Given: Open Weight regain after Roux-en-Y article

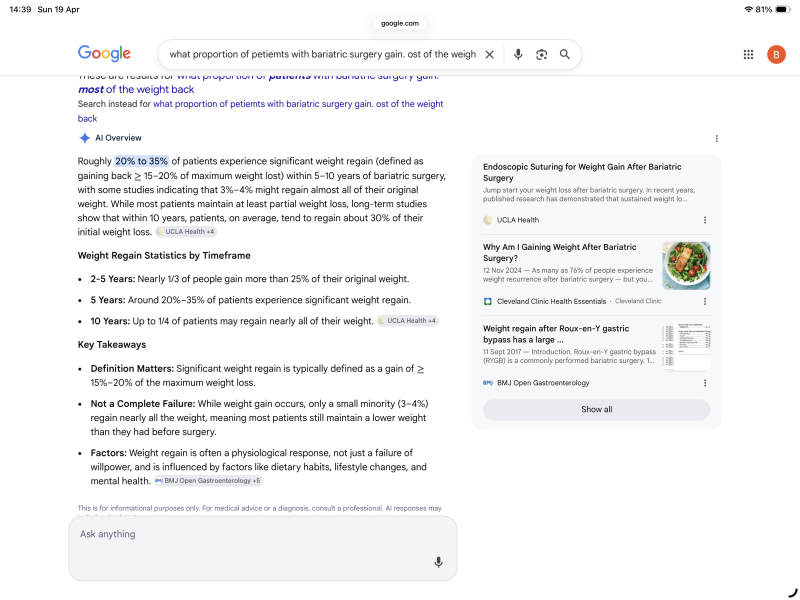Looking at the screenshot, I should (556, 334).
